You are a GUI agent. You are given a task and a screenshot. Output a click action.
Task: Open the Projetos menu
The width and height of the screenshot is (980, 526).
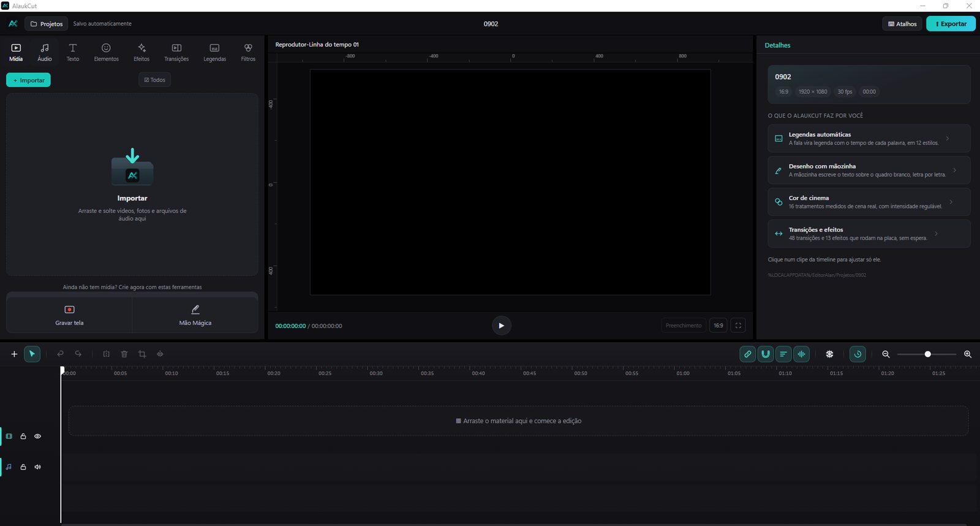point(47,24)
